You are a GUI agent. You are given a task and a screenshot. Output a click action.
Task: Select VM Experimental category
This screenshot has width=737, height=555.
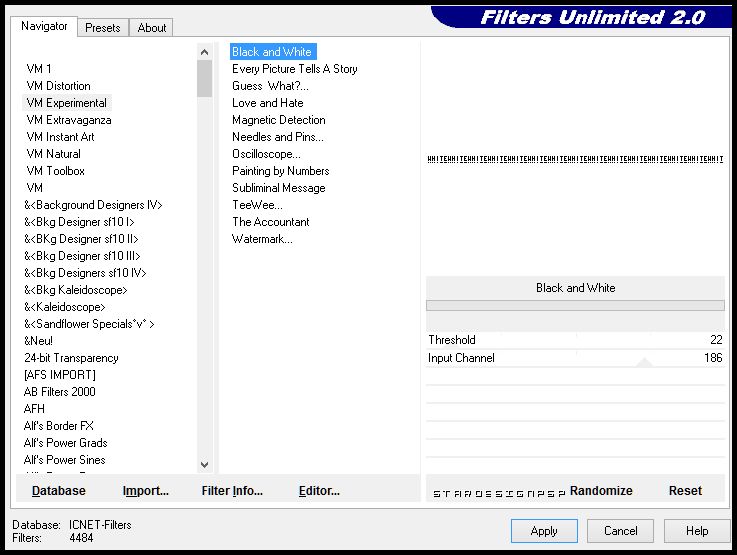67,102
